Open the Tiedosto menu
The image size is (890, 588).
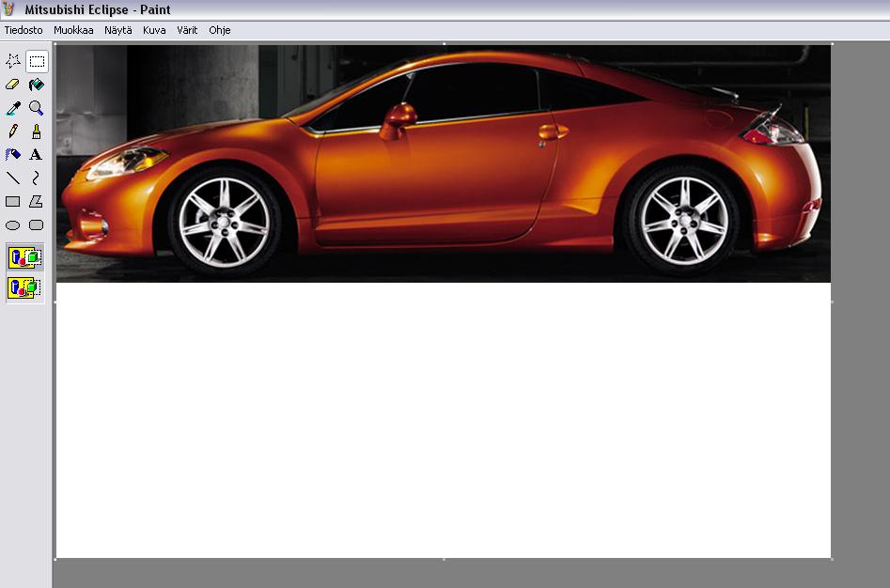[23, 30]
